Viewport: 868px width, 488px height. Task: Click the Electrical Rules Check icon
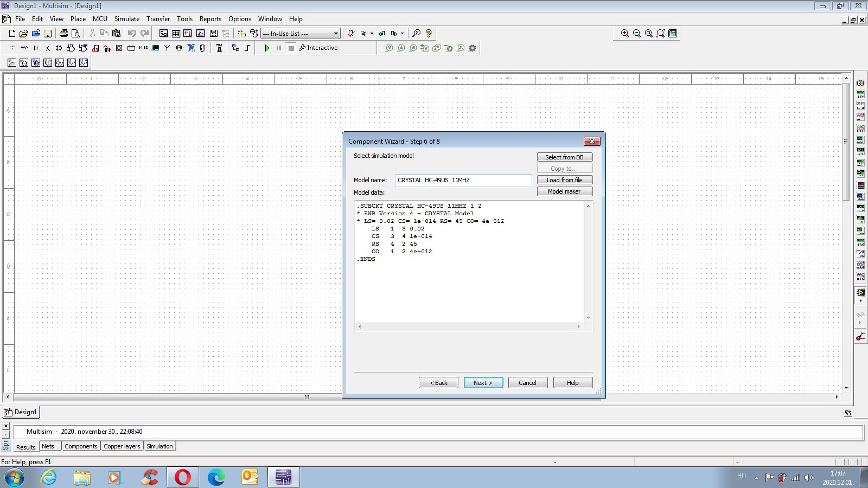point(351,34)
